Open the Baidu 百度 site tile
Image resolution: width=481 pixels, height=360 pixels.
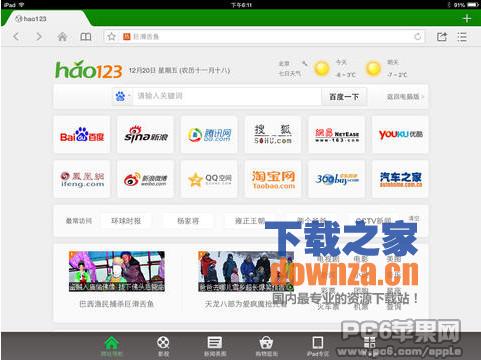[82, 135]
